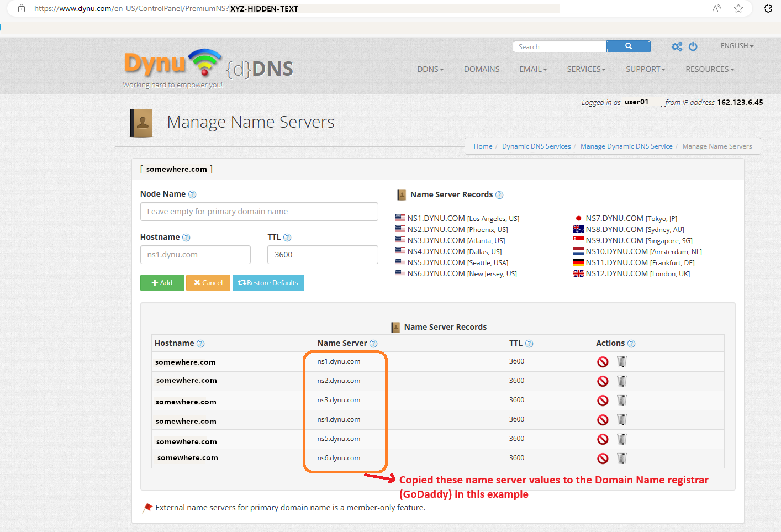Click NS1.DYNU.COM Los Angeles entry
The image size is (781, 532).
(x=457, y=218)
